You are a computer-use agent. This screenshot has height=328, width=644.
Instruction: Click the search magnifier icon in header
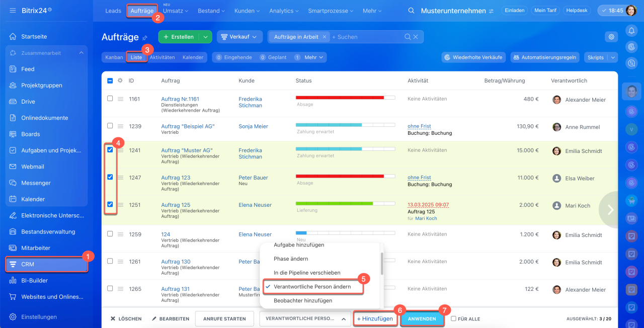pos(412,11)
